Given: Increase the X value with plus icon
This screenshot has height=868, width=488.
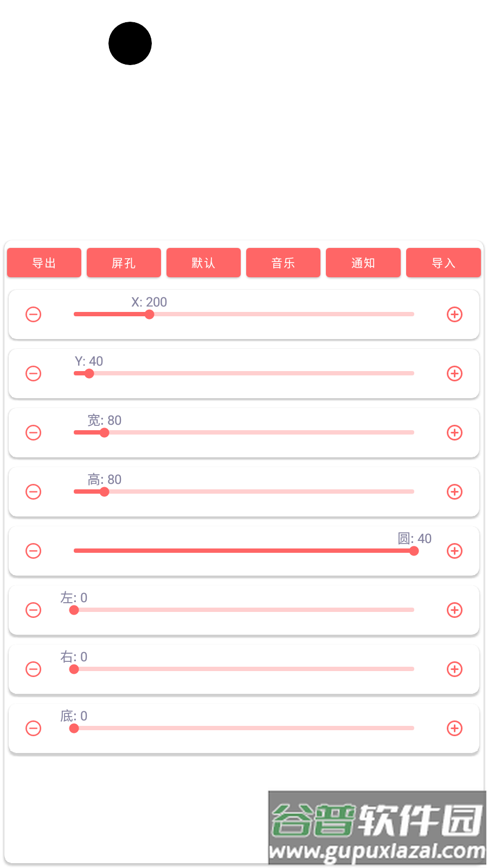Looking at the screenshot, I should pos(454,315).
